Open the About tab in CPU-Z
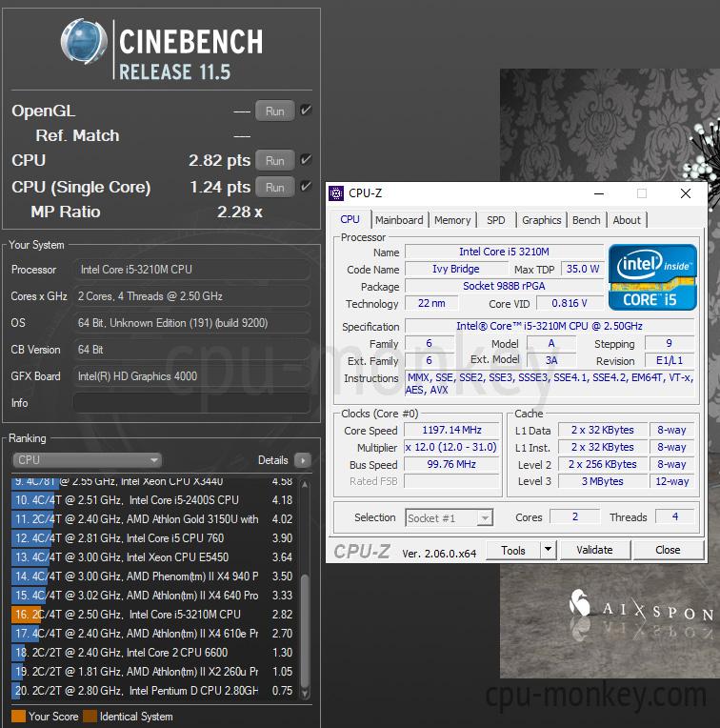Screen dimensions: 720x728 [x=627, y=220]
